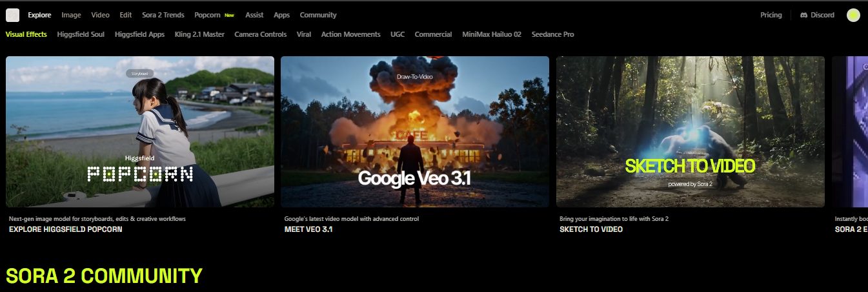Click the Sketch to Video banner image
Viewport: 868px width, 292px height.
click(x=690, y=132)
